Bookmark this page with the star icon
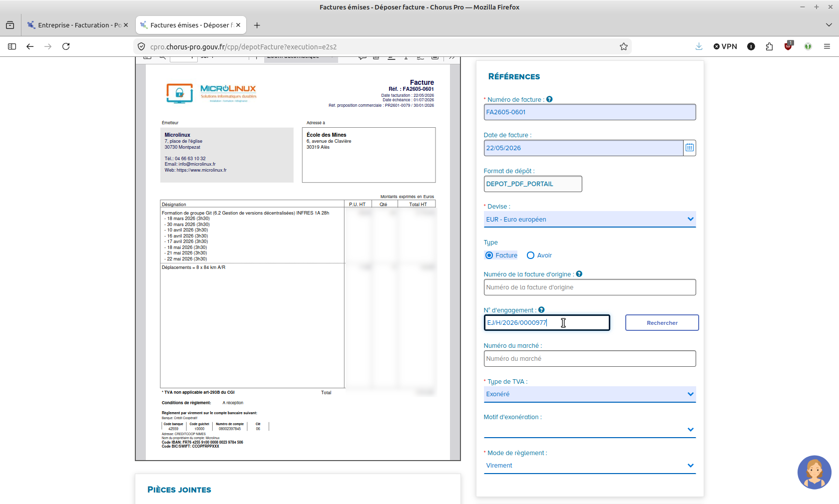Viewport: 839px width, 504px height. coord(624,46)
